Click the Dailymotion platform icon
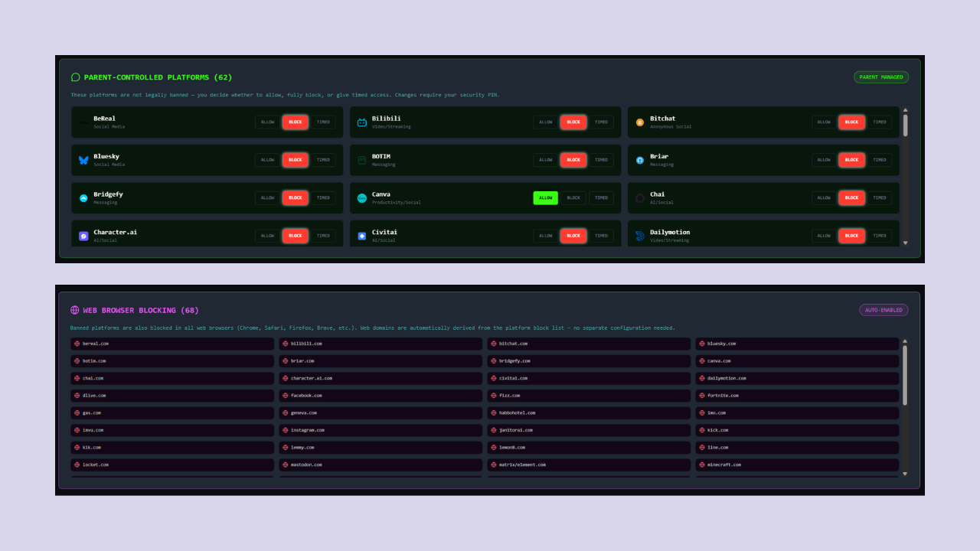Screen dimensions: 980x551 click(x=640, y=236)
